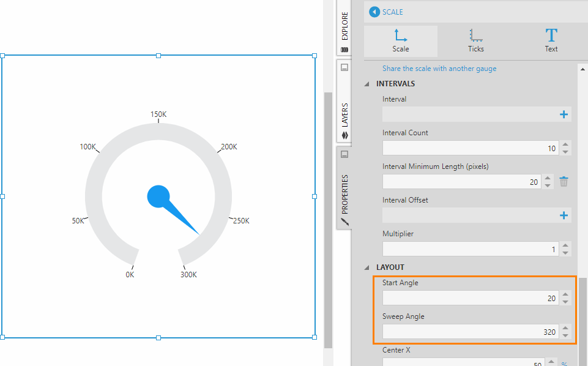This screenshot has width=588, height=366.
Task: Add an Interval with the plus icon
Action: pos(564,114)
